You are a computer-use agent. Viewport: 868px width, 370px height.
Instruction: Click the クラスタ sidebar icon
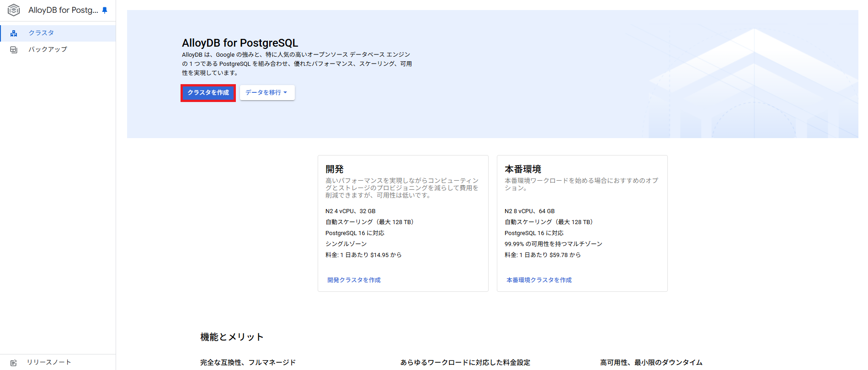tap(14, 33)
